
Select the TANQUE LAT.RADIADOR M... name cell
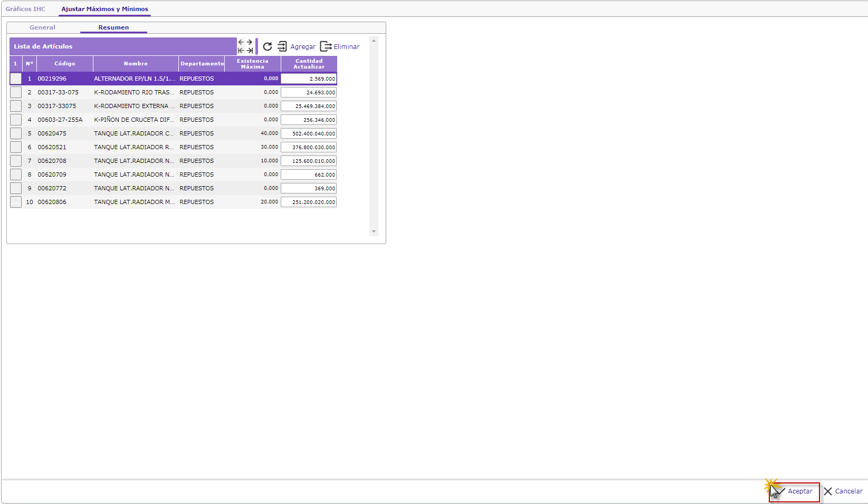tap(135, 202)
